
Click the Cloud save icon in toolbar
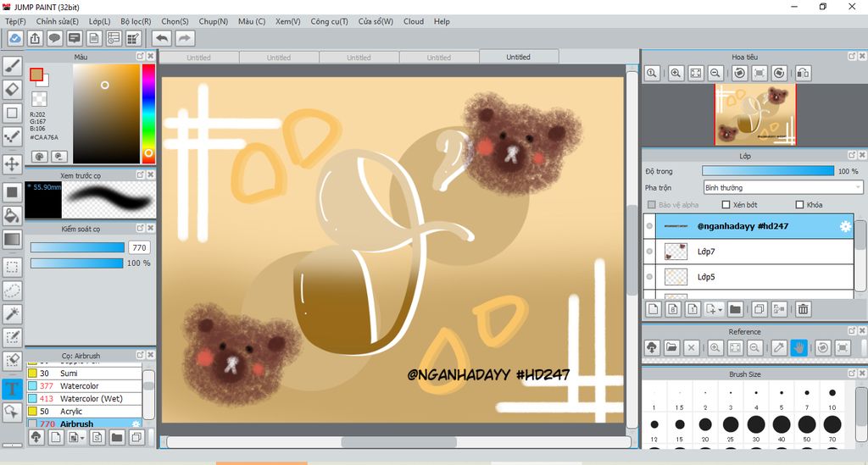pos(15,38)
